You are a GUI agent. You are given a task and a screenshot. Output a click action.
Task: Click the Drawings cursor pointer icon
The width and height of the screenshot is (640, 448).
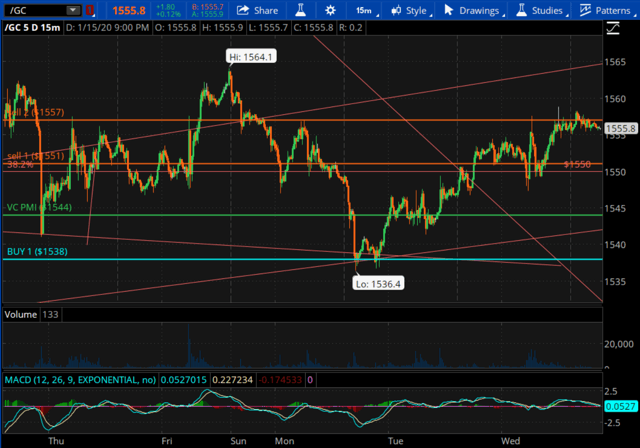point(449,10)
